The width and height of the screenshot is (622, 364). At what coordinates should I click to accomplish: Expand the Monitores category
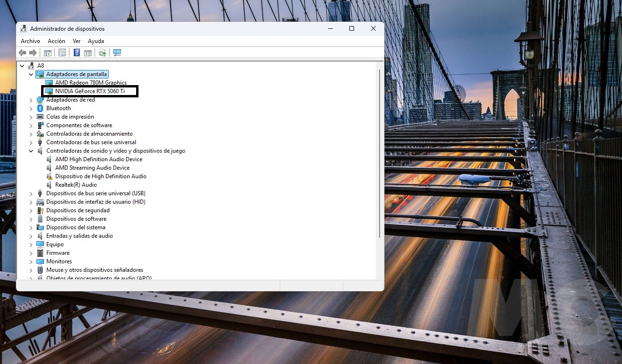[31, 261]
